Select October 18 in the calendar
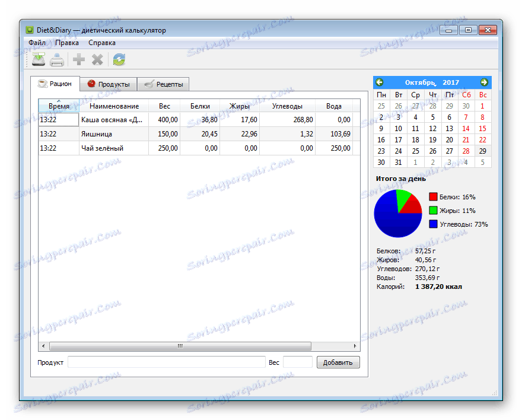Image resolution: width=522 pixels, height=420 pixels. tap(415, 140)
